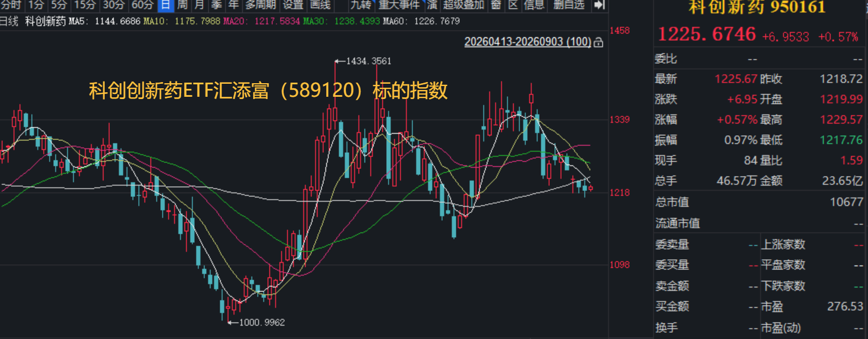
Task: Click the 上涨家数 label
Action: point(783,244)
